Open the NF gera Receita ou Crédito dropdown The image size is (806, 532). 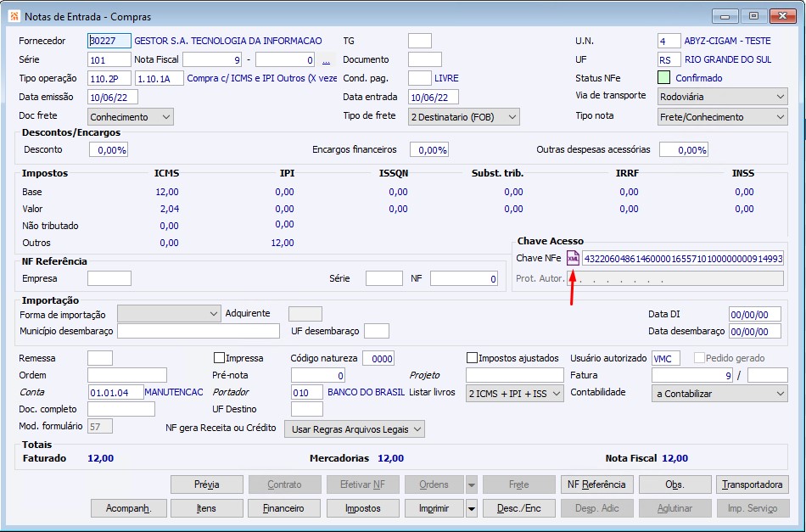[x=355, y=429]
